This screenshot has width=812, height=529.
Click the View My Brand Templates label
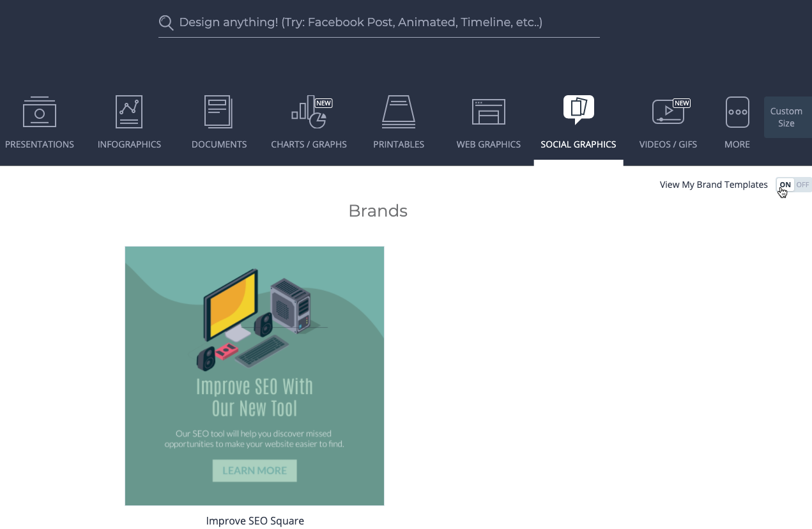click(714, 185)
